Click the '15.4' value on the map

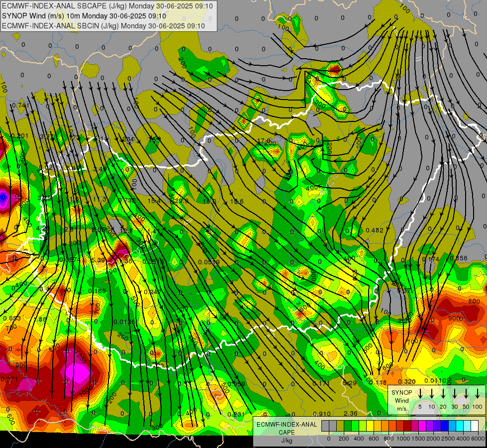(154, 201)
